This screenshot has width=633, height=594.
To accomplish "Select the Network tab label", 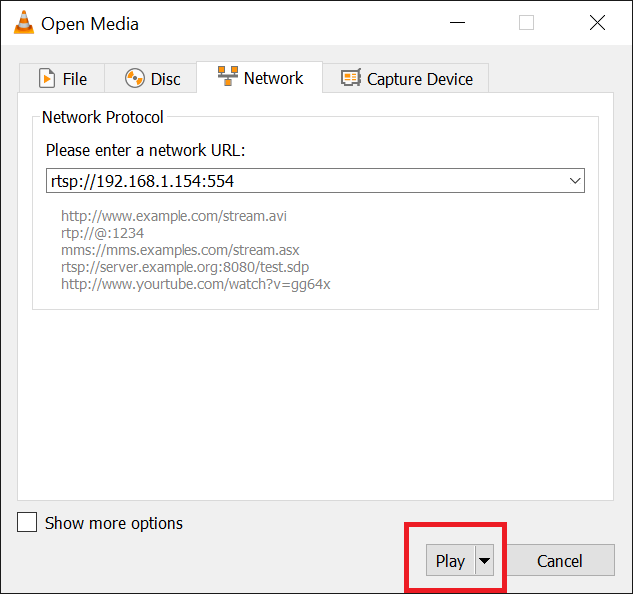I will (273, 78).
